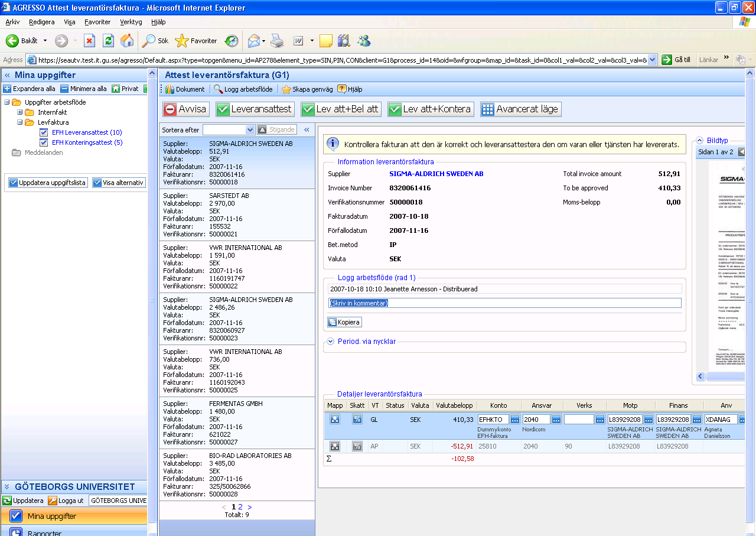Click Skatt percent icon on GL row
The image size is (756, 536).
pyautogui.click(x=357, y=419)
